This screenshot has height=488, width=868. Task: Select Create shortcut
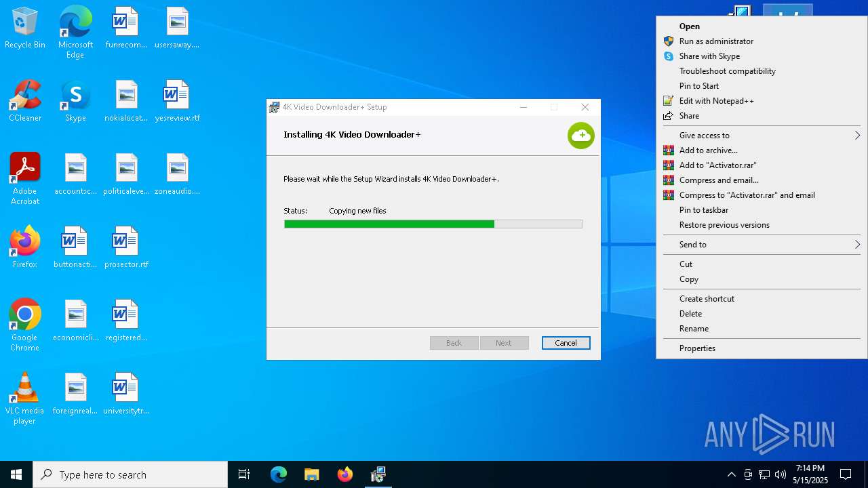pyautogui.click(x=762, y=299)
